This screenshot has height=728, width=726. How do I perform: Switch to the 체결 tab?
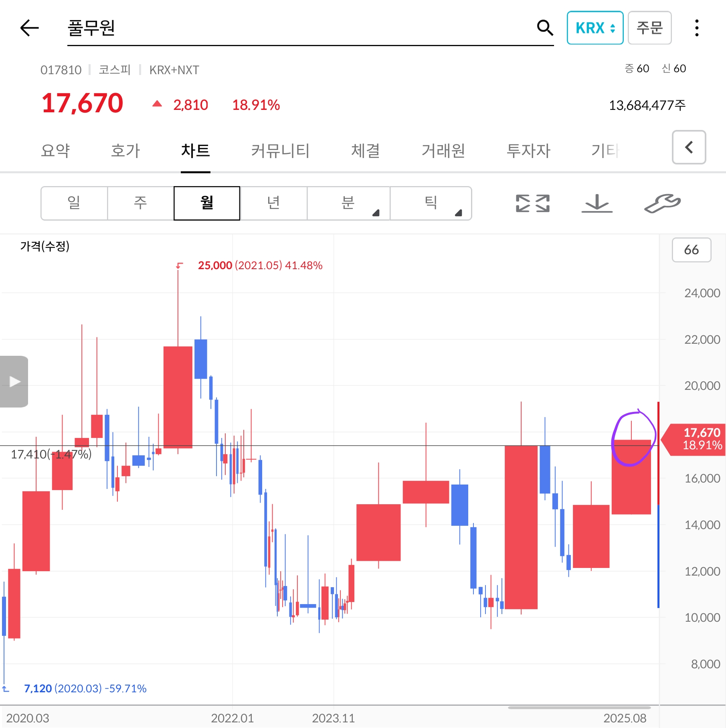pos(365,151)
